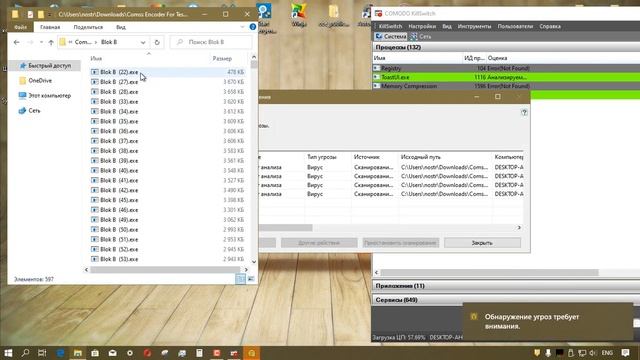Click help icon in scan results dialog

click(524, 112)
